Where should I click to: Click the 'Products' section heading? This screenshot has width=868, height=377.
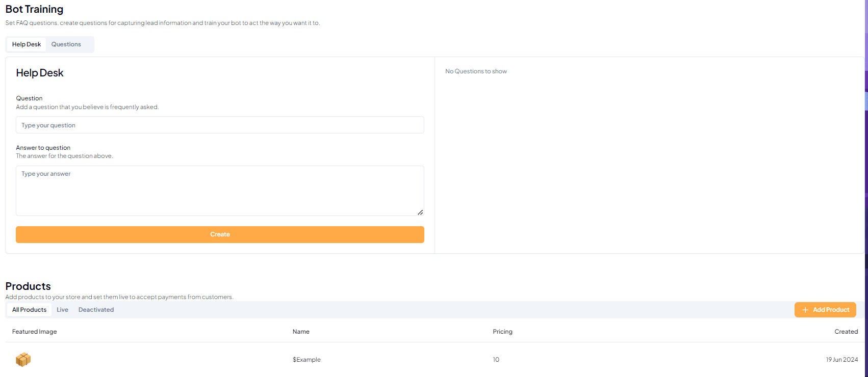point(28,286)
